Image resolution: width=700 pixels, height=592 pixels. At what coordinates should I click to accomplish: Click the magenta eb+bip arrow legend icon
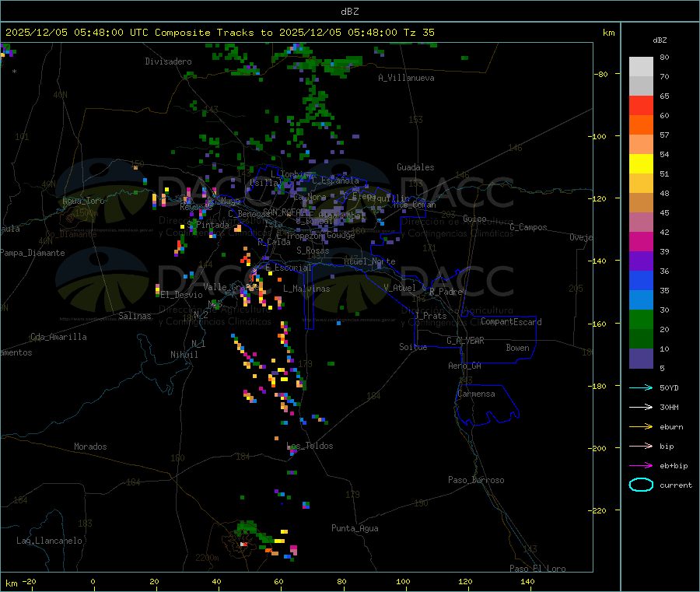click(x=641, y=466)
